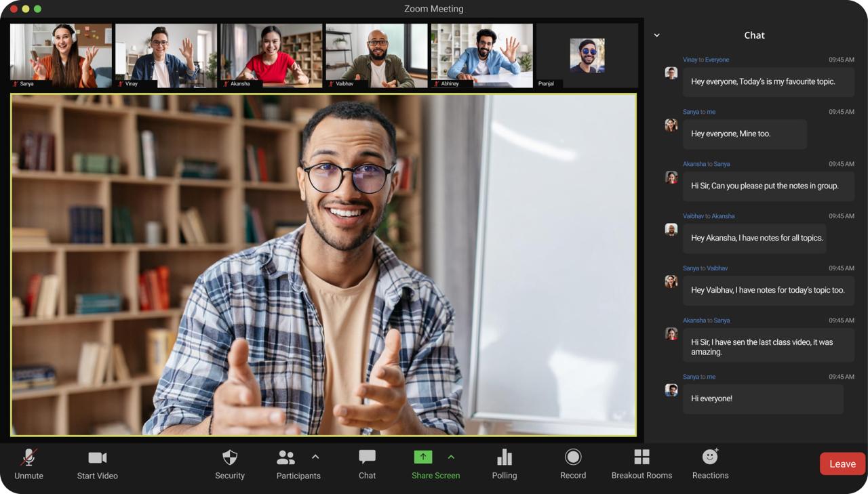Select the "Hey everyone, Mine too." message
Viewport: 868px width, 494px height.
point(745,134)
